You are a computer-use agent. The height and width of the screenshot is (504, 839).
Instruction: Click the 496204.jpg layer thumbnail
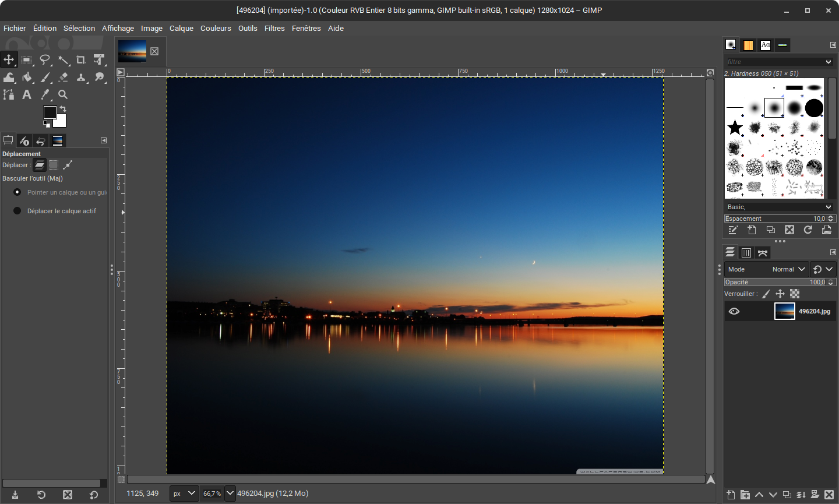click(784, 311)
